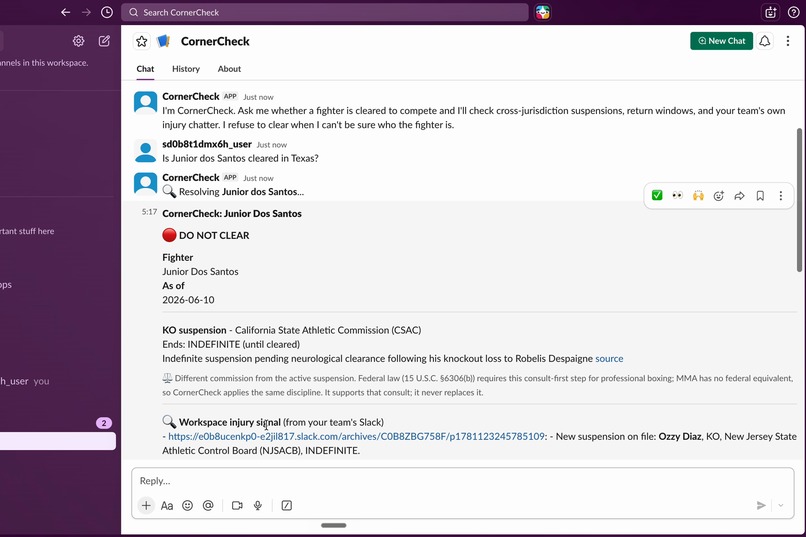Image resolution: width=806 pixels, height=537 pixels.
Task: Open send options dropdown arrow
Action: click(x=781, y=506)
